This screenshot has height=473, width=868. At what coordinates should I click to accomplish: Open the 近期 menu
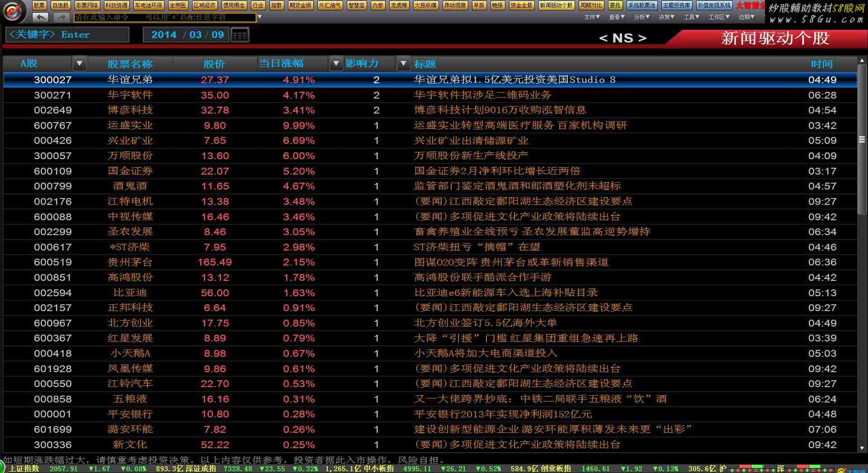pyautogui.click(x=746, y=17)
